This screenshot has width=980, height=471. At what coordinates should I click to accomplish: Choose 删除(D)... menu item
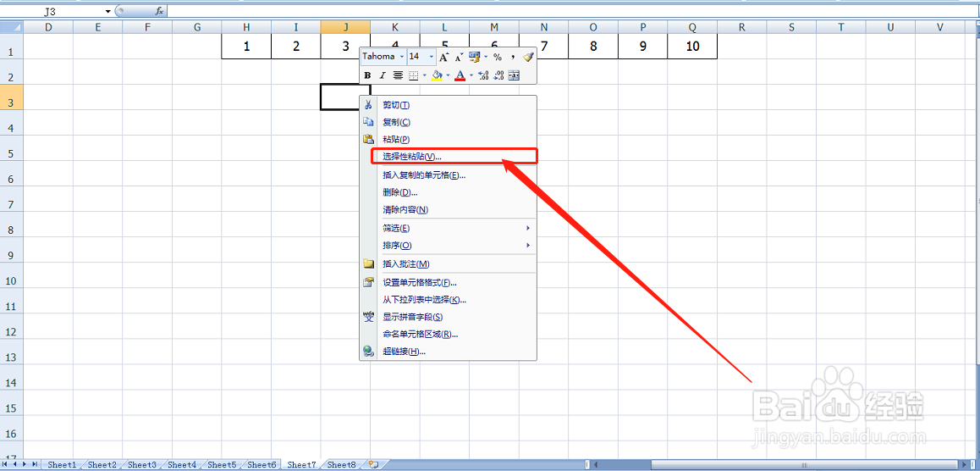(x=448, y=192)
